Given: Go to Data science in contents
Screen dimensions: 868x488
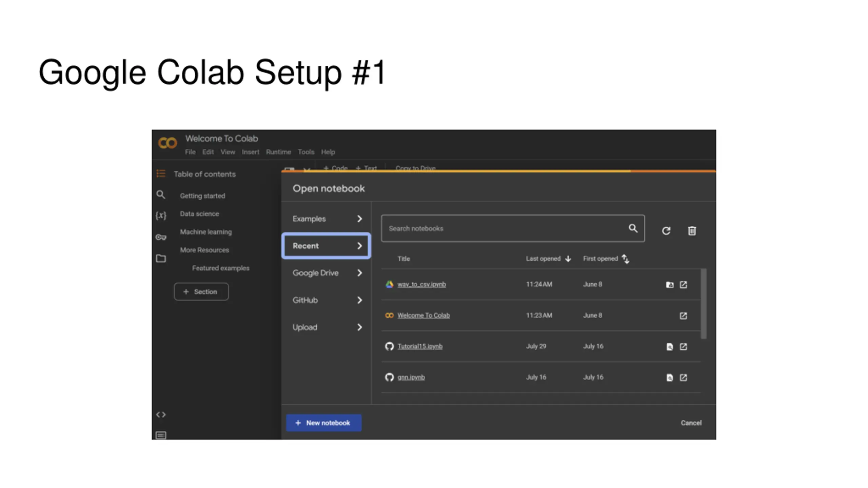Looking at the screenshot, I should (199, 214).
